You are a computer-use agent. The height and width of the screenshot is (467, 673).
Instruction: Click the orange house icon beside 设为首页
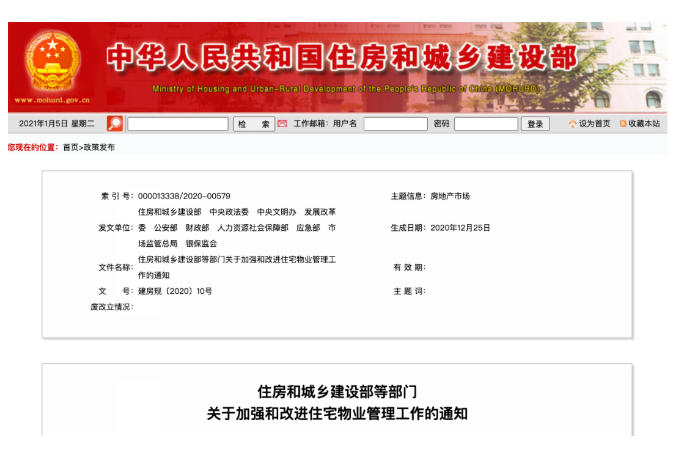572,124
